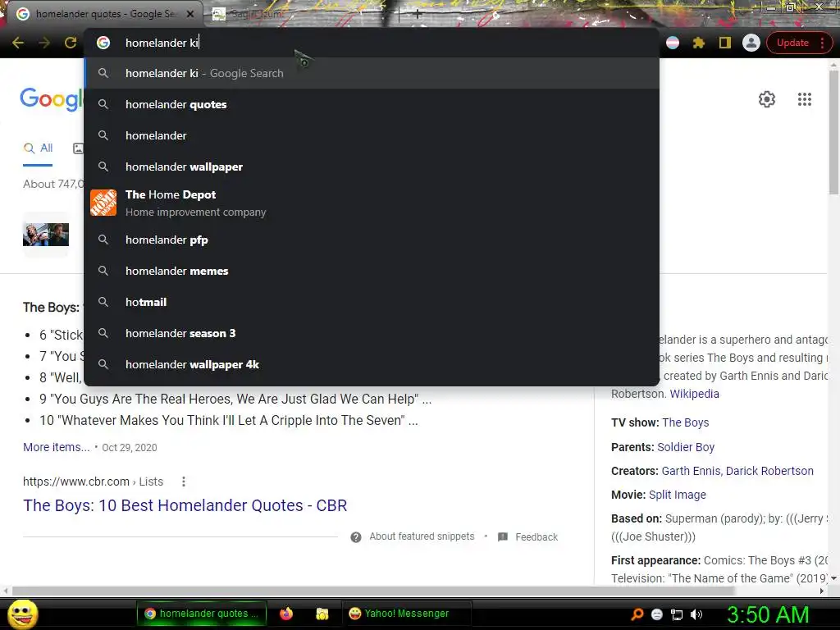
Task: Click the Google logo
Action: pyautogui.click(x=52, y=99)
